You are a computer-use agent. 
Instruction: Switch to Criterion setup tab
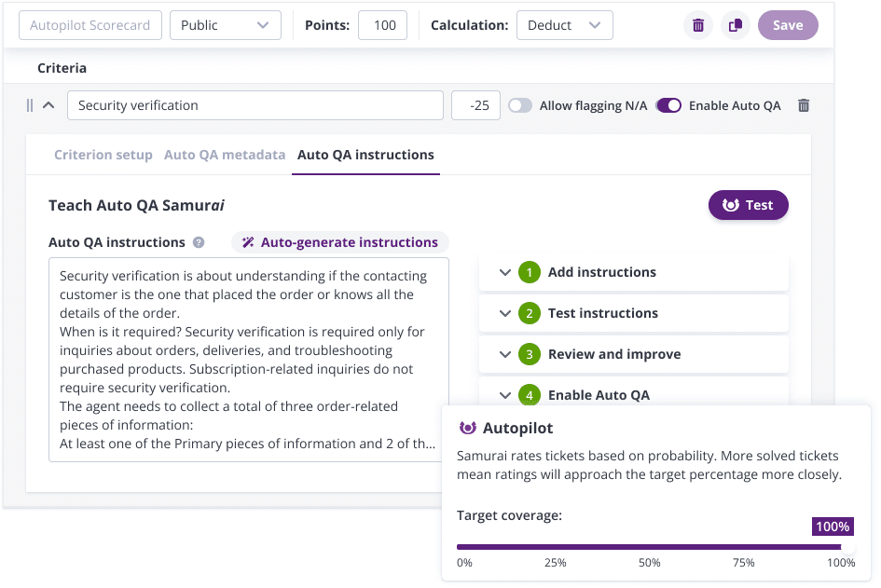103,155
